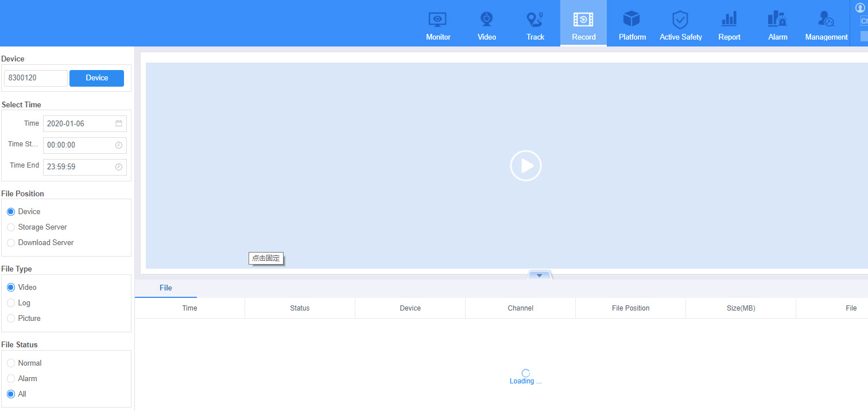Switch to the File tab
This screenshot has height=411, width=868.
pyautogui.click(x=166, y=288)
